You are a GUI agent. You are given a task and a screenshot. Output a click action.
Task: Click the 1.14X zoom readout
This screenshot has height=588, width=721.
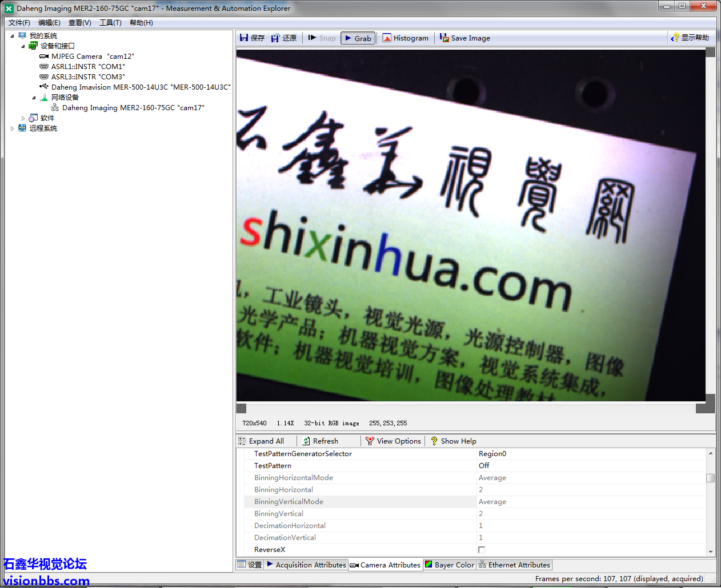click(x=285, y=423)
